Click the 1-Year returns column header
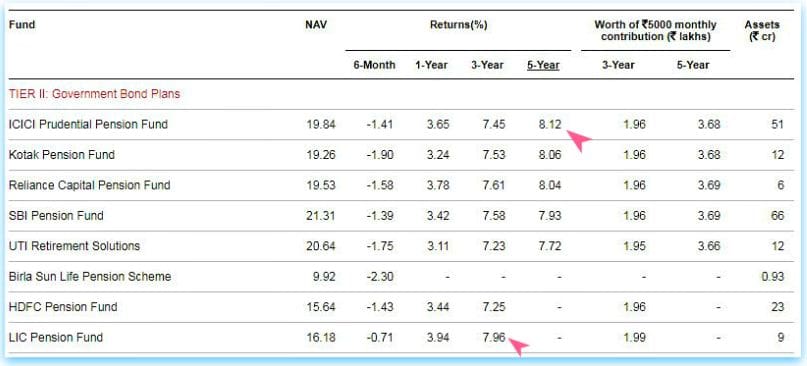Screen dimensions: 807x366 pyautogui.click(x=432, y=65)
